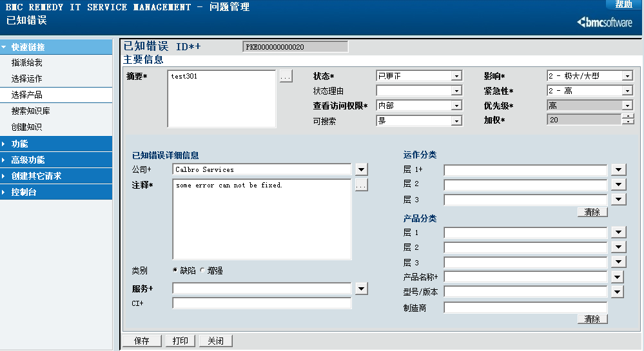Open the 帮助 help link

623,4
